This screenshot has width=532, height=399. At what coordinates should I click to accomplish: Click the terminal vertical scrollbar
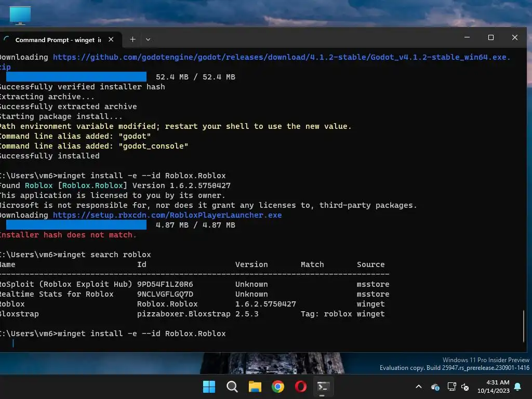point(524,326)
